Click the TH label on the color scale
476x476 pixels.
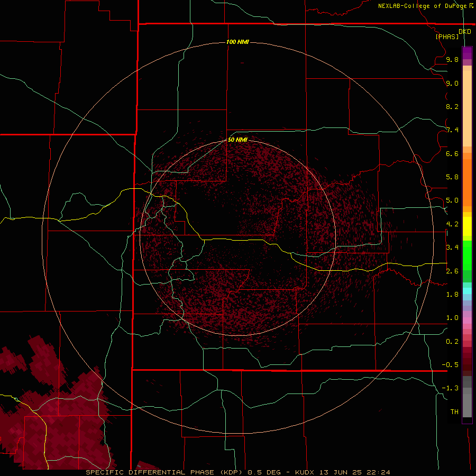454,412
